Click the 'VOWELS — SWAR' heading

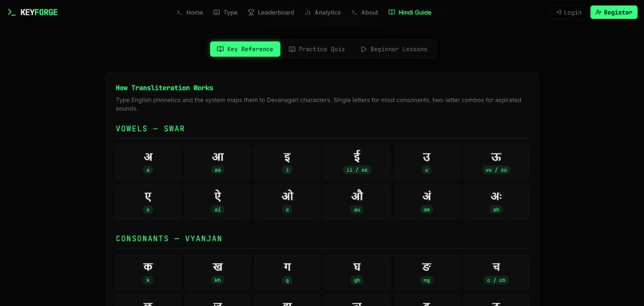click(150, 129)
